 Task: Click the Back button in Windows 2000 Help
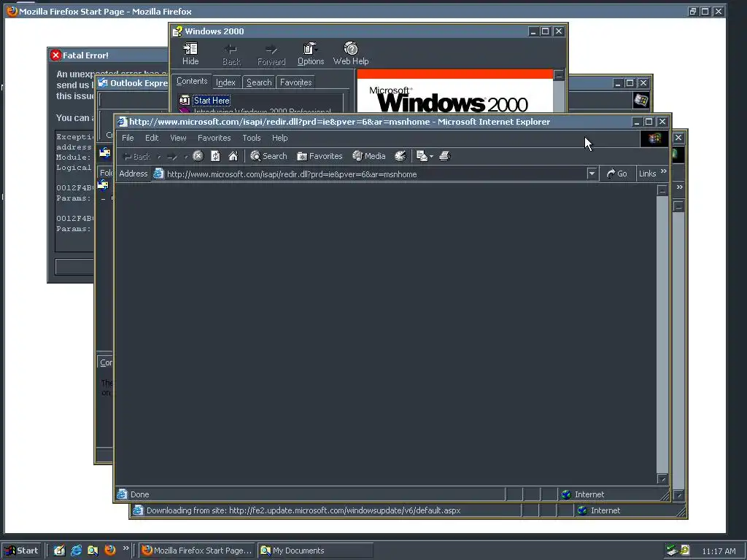(231, 54)
